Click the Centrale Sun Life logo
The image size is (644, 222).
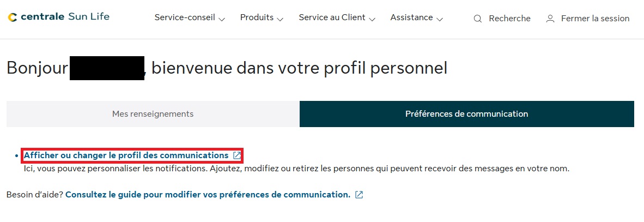pyautogui.click(x=59, y=17)
